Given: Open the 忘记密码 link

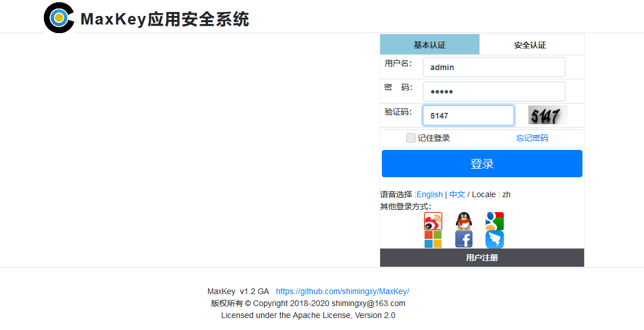Looking at the screenshot, I should tap(532, 138).
